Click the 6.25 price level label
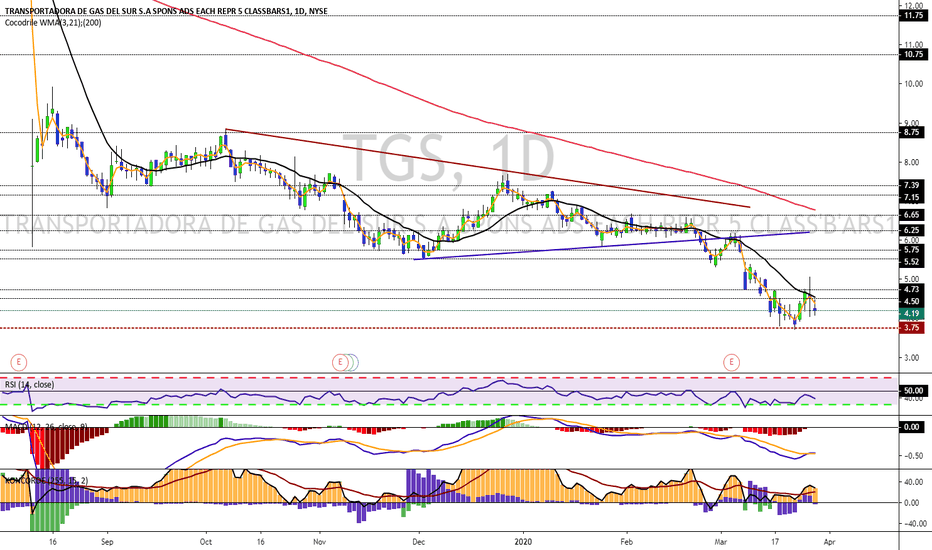Image resolution: width=932 pixels, height=550 pixels. click(912, 230)
